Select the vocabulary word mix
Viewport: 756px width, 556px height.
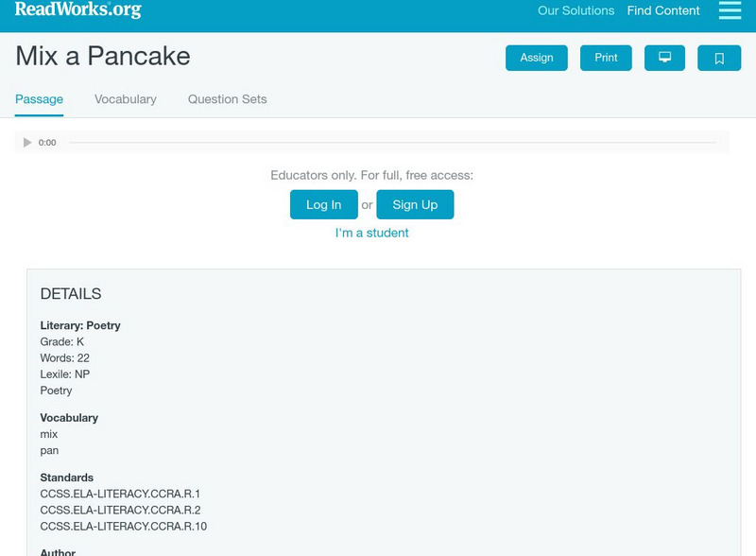pyautogui.click(x=48, y=434)
